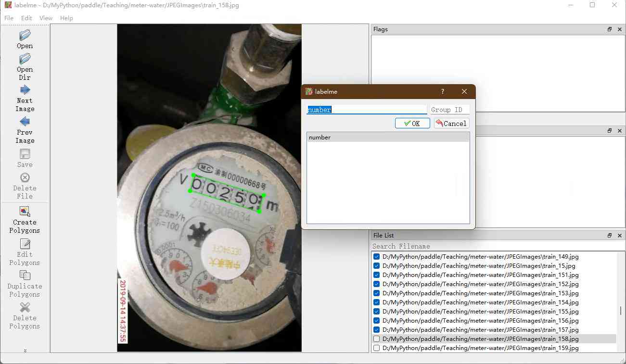626x364 pixels.
Task: Toggle checkbox for train_155.jpg
Action: tap(377, 312)
